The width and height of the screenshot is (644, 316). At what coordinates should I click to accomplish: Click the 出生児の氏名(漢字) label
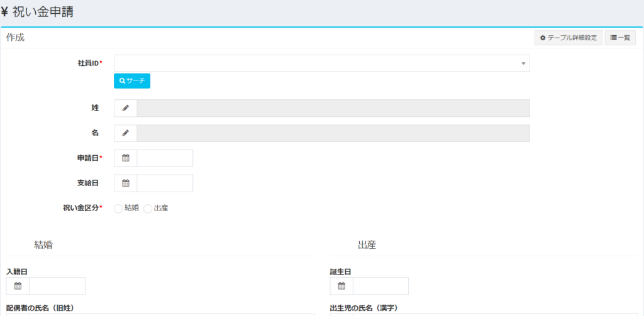[x=364, y=308]
